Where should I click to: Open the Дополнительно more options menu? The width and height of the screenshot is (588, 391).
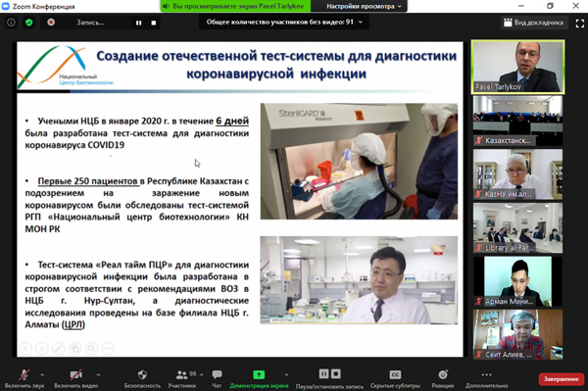(486, 378)
